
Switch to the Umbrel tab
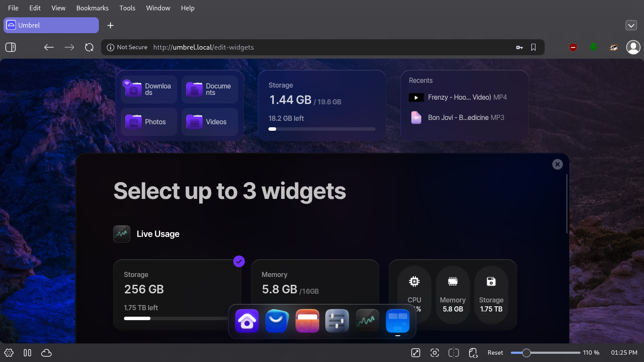(51, 25)
